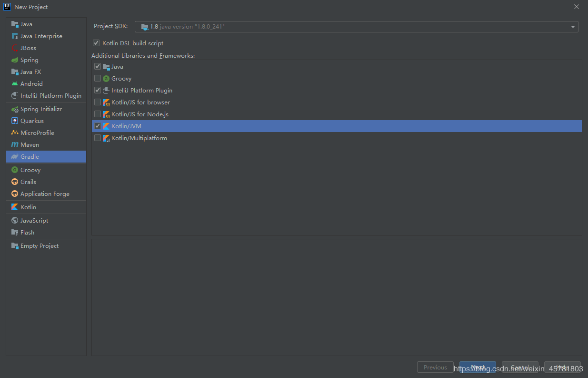Click the Quarkus icon

(15, 121)
